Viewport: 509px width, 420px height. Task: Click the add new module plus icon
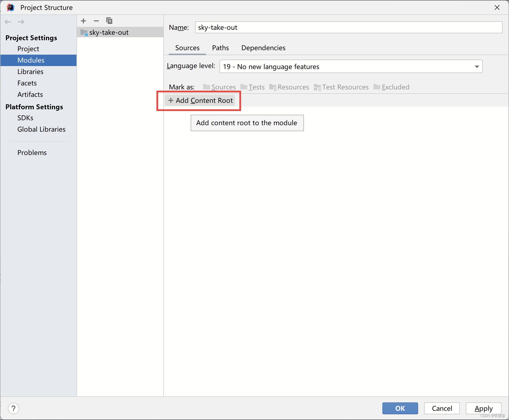(x=83, y=21)
